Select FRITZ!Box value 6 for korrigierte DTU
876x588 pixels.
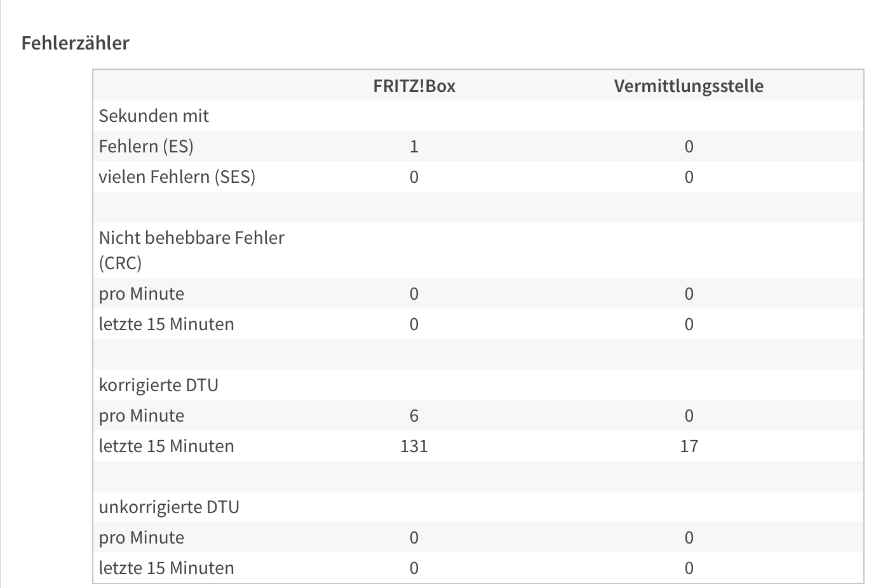(414, 416)
